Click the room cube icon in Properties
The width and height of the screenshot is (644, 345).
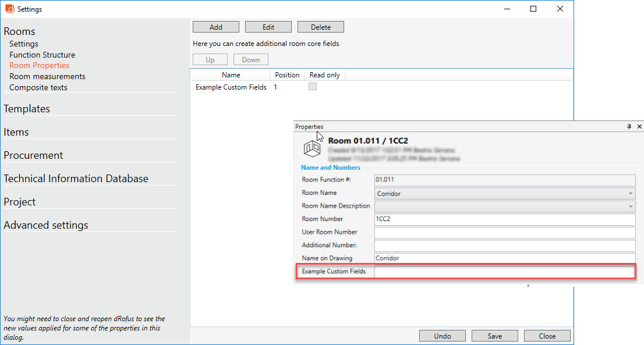(312, 149)
